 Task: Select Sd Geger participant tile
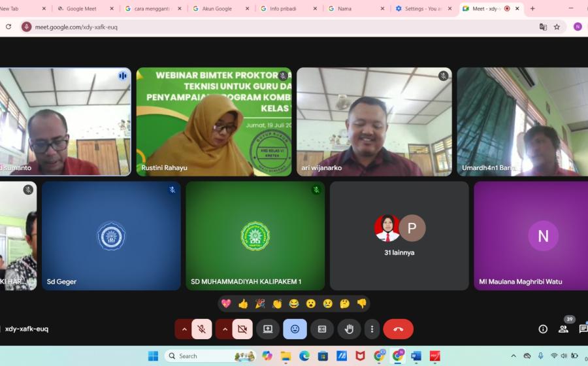(x=111, y=236)
